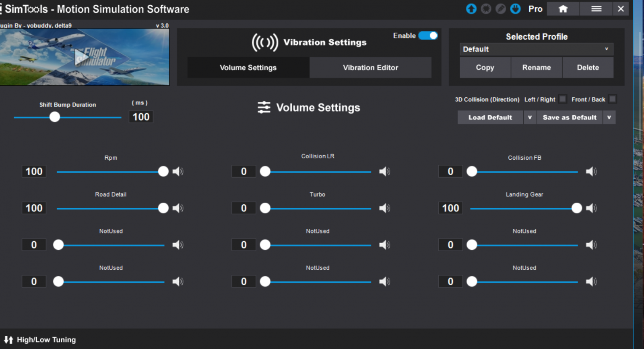Click the blue plug icon in title bar
The height and width of the screenshot is (349, 644).
pos(515,9)
